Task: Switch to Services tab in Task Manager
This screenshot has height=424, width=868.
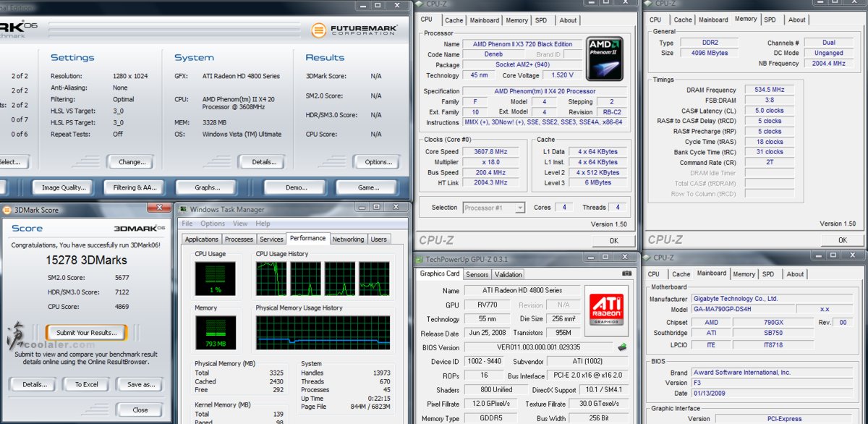Action: (x=271, y=239)
